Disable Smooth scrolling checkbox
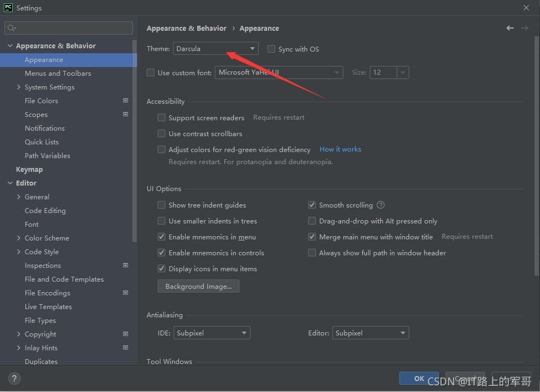Image resolution: width=540 pixels, height=392 pixels. (x=312, y=205)
